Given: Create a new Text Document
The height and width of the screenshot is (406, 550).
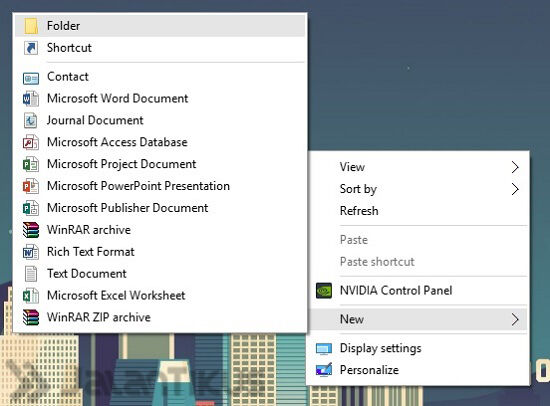Looking at the screenshot, I should [160, 274].
